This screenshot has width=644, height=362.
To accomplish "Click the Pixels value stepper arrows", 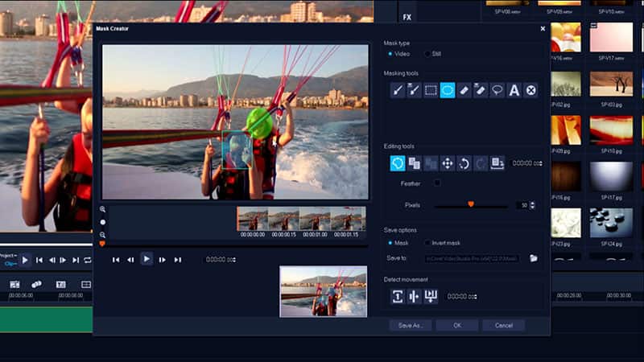I will (533, 205).
